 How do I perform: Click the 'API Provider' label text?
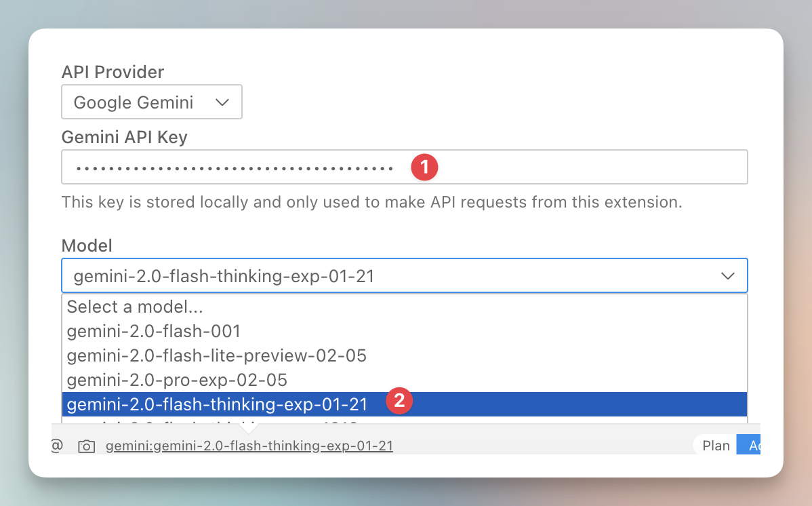(x=113, y=72)
